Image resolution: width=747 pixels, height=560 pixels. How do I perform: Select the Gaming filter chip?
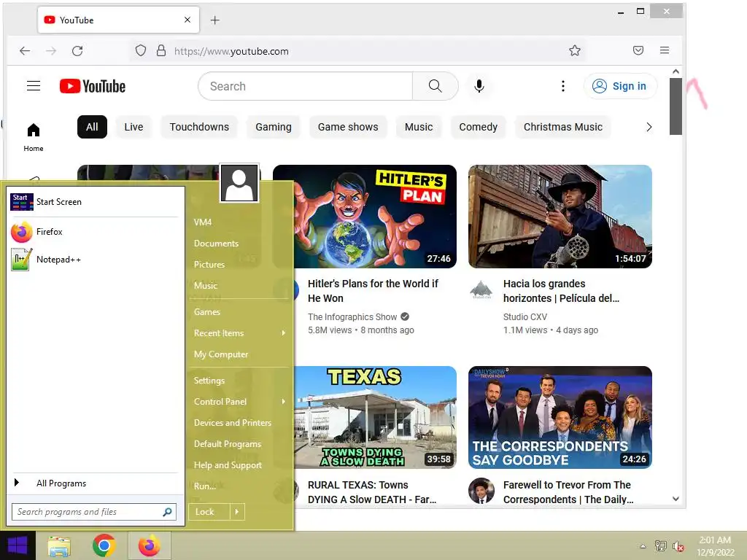274,127
